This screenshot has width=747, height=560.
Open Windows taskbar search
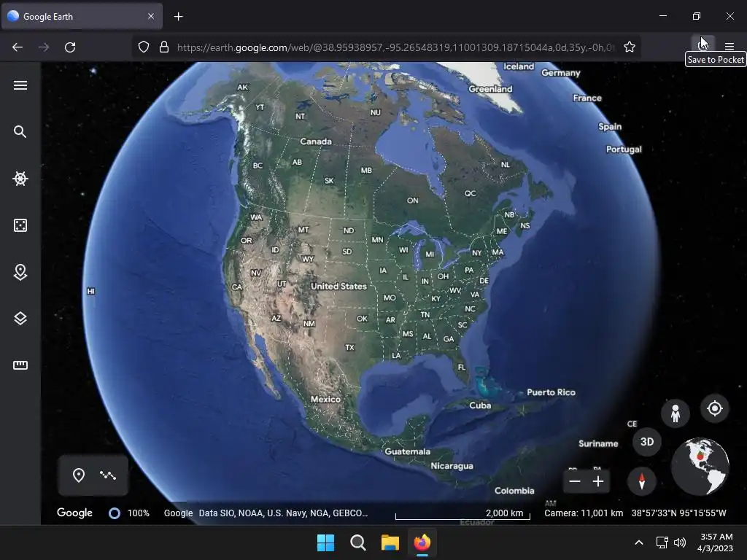[357, 542]
